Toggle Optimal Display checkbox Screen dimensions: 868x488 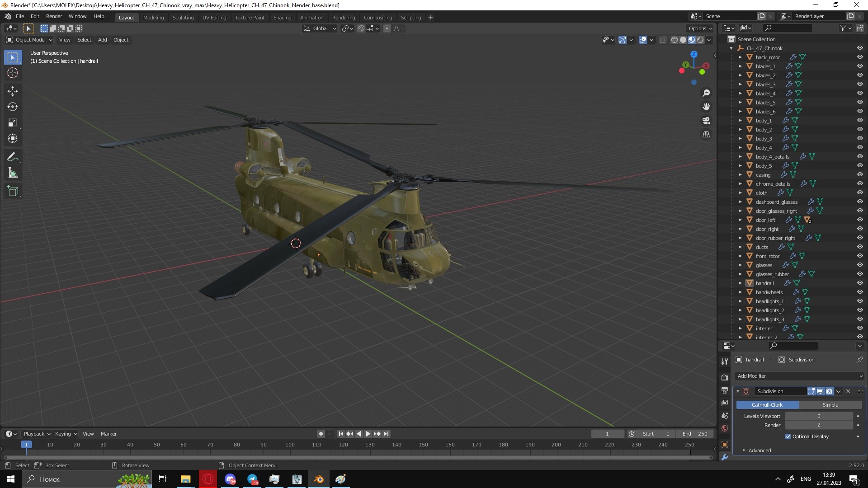tap(788, 436)
